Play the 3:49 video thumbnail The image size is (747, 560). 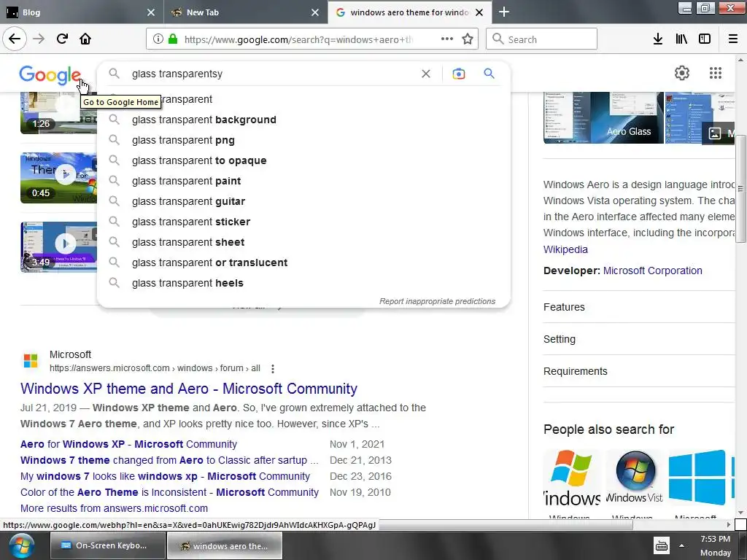pos(59,246)
